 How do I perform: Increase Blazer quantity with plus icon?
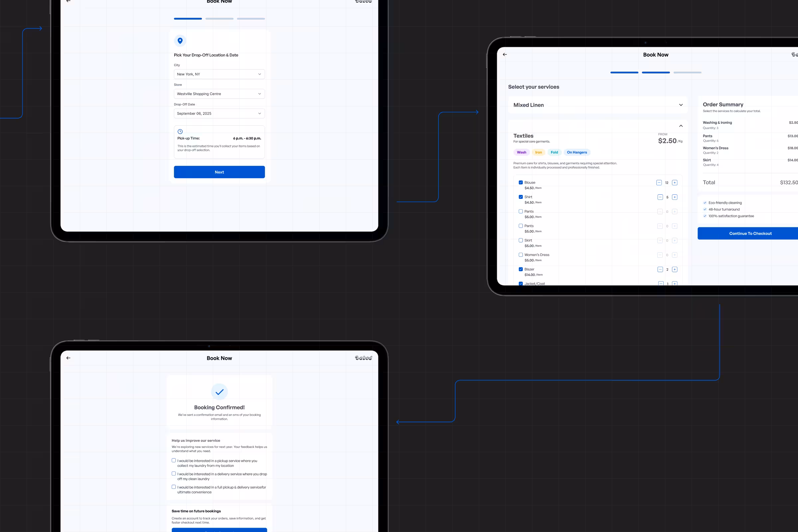coord(675,269)
